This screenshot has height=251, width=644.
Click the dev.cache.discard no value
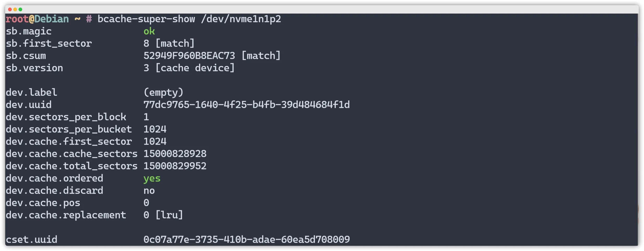[x=149, y=191]
